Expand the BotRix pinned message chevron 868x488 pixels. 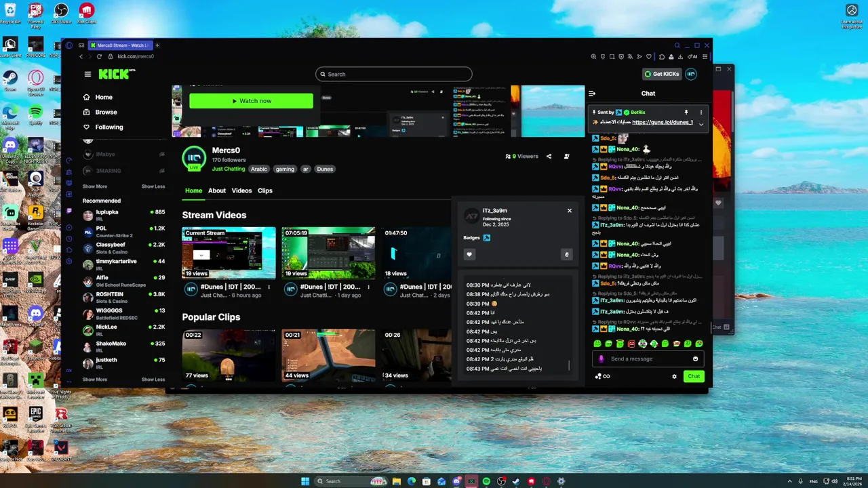[701, 124]
